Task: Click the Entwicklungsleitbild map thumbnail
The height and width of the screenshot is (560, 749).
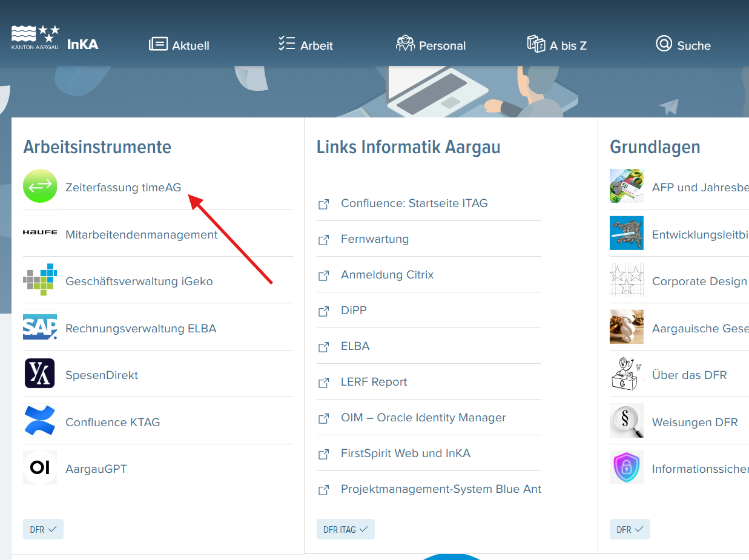Action: point(627,232)
